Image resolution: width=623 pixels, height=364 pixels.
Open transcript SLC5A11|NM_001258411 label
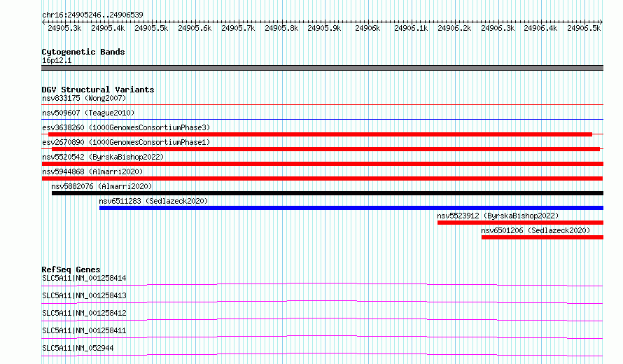pos(84,330)
